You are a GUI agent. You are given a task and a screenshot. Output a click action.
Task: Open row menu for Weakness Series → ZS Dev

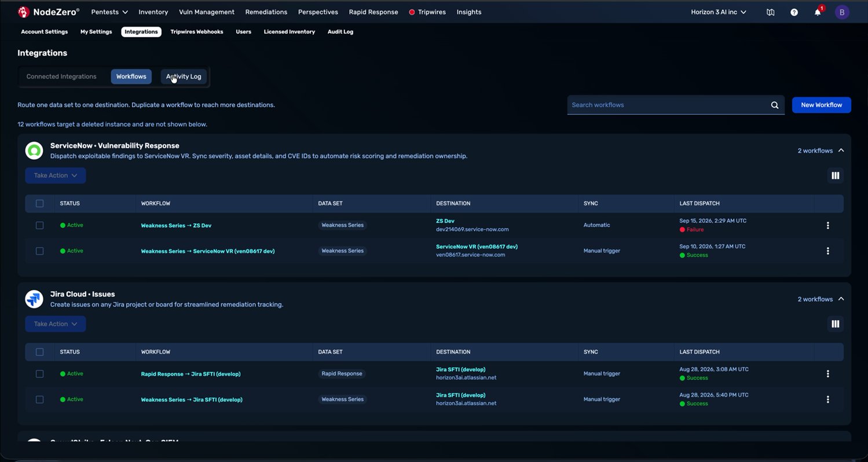pyautogui.click(x=827, y=225)
